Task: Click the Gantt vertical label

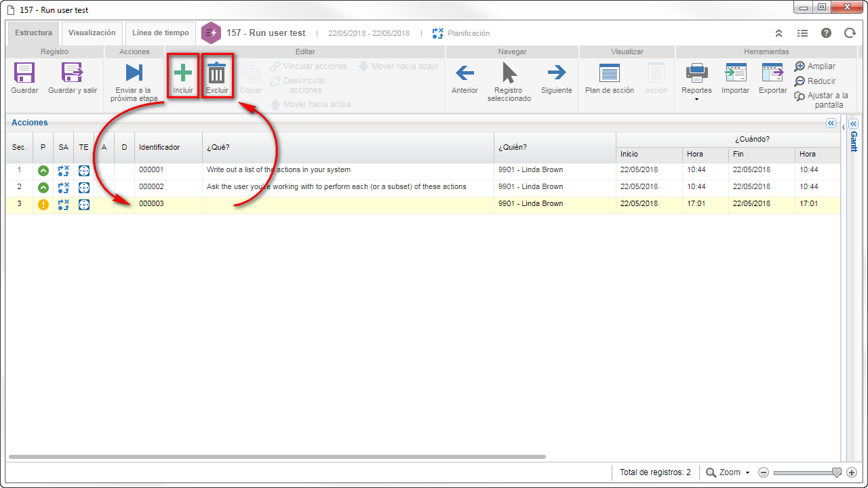Action: coord(853,142)
